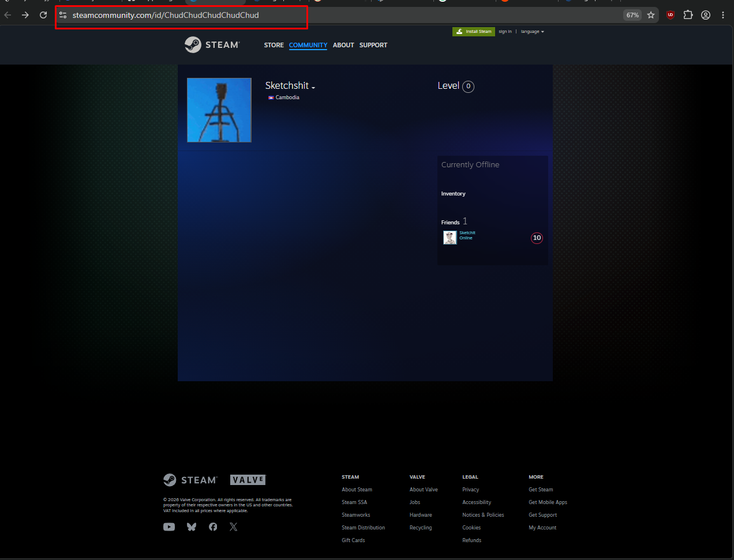The width and height of the screenshot is (734, 560).
Task: Open About Steam footer link
Action: (357, 490)
